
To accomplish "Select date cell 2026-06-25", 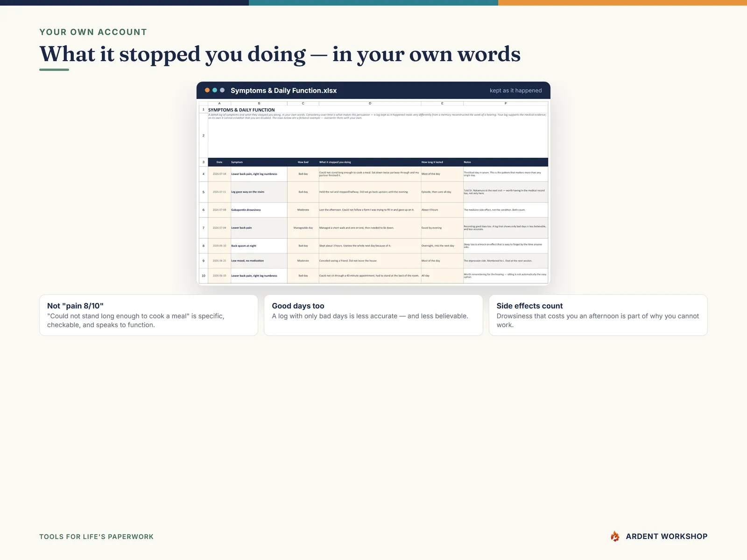I will tap(219, 261).
